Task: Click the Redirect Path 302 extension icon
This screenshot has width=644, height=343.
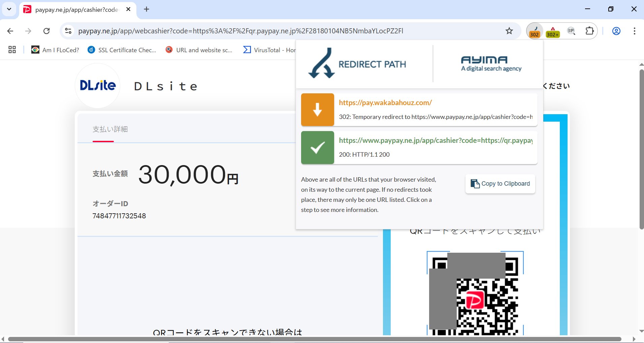Action: point(535,31)
